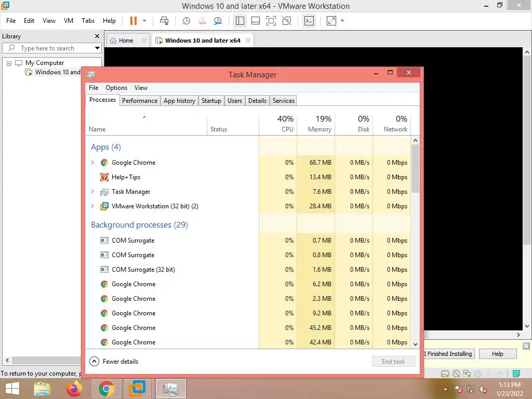532x399 pixels.
Task: Click the hard disk status bar icon
Action: (445, 374)
